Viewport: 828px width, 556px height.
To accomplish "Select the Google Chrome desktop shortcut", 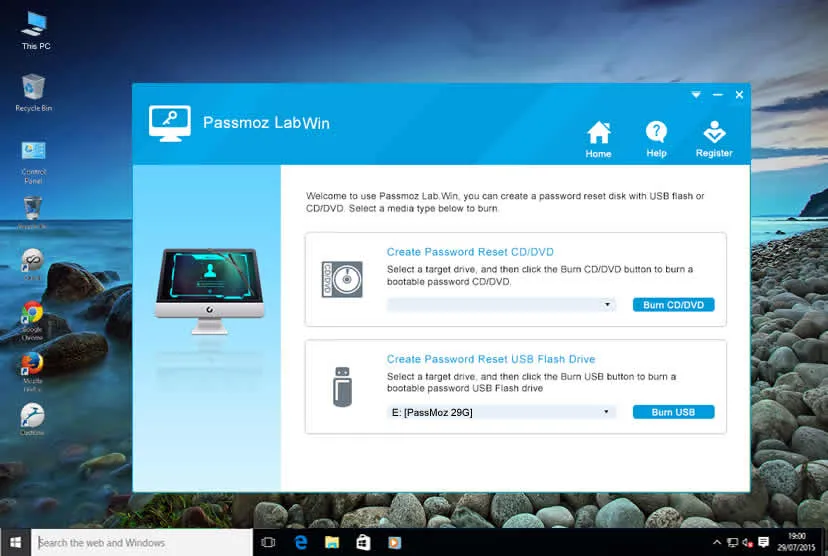I will 32,321.
